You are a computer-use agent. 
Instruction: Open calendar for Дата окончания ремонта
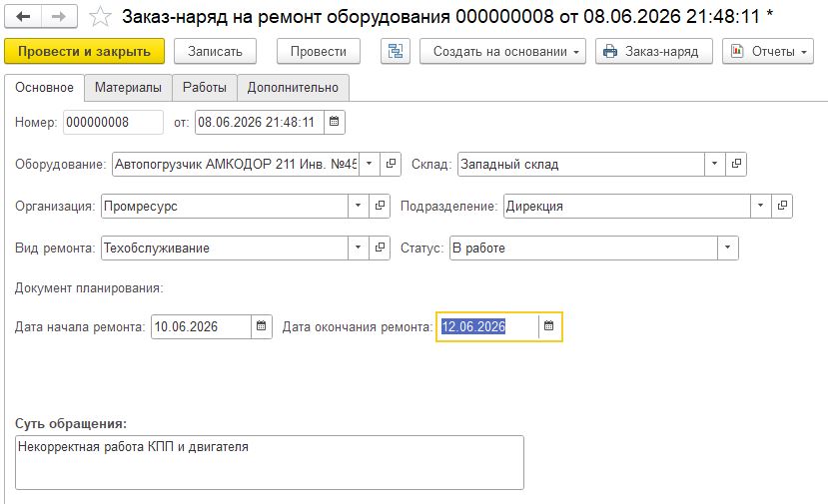[x=548, y=326]
